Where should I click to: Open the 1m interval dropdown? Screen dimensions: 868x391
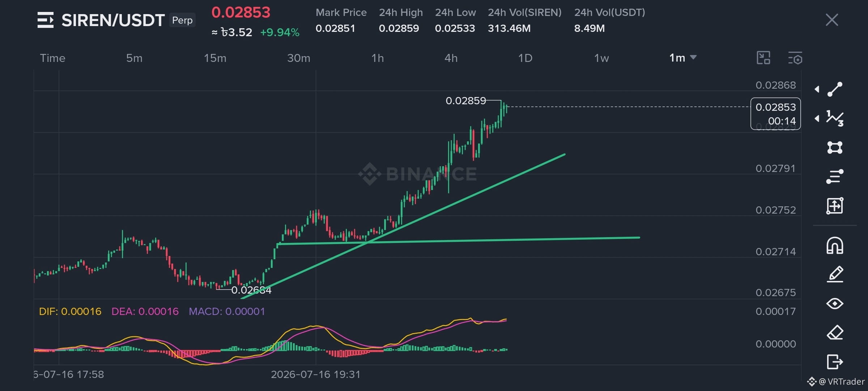click(x=683, y=58)
